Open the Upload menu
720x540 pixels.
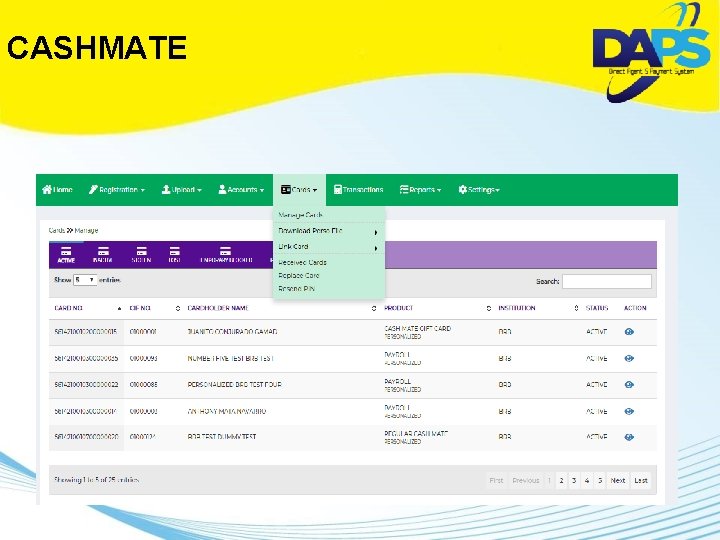tap(181, 190)
